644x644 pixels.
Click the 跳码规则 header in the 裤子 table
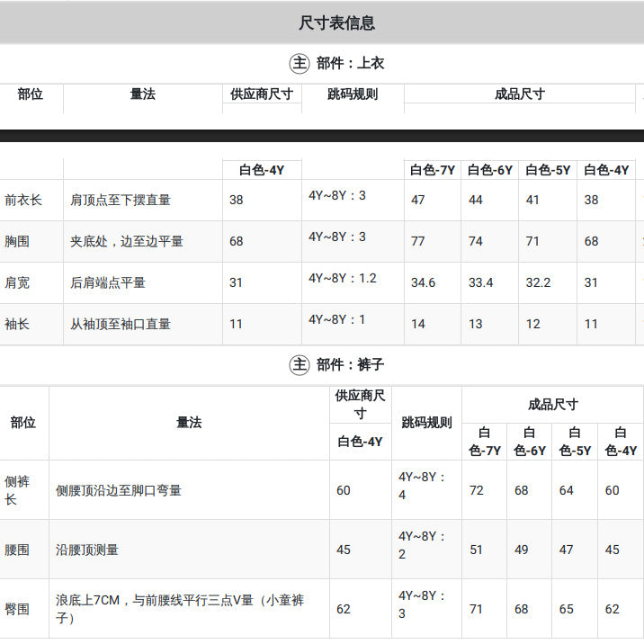pyautogui.click(x=426, y=422)
